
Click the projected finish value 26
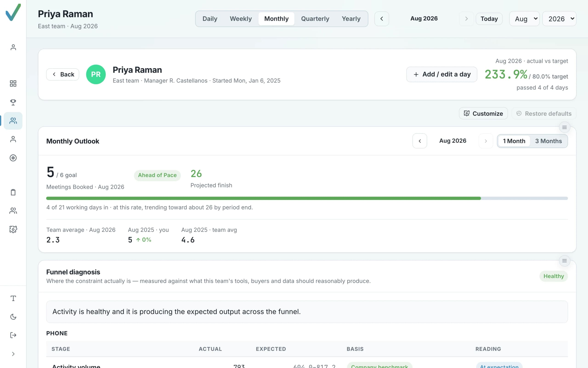pos(196,174)
